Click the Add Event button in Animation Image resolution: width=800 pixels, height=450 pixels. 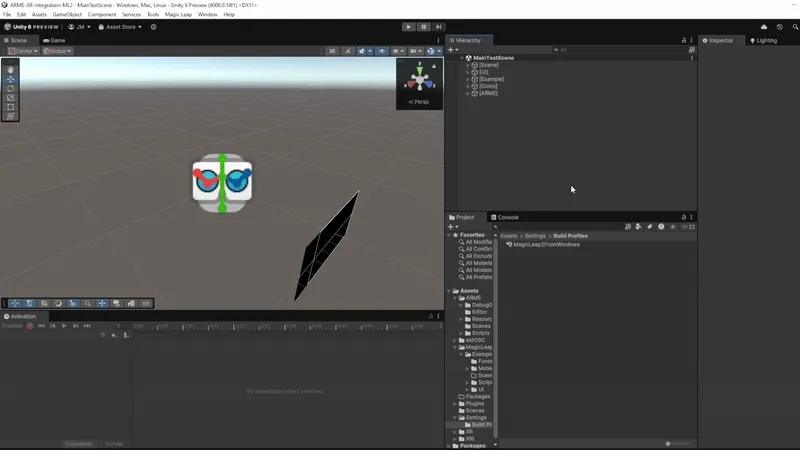pyautogui.click(x=126, y=335)
